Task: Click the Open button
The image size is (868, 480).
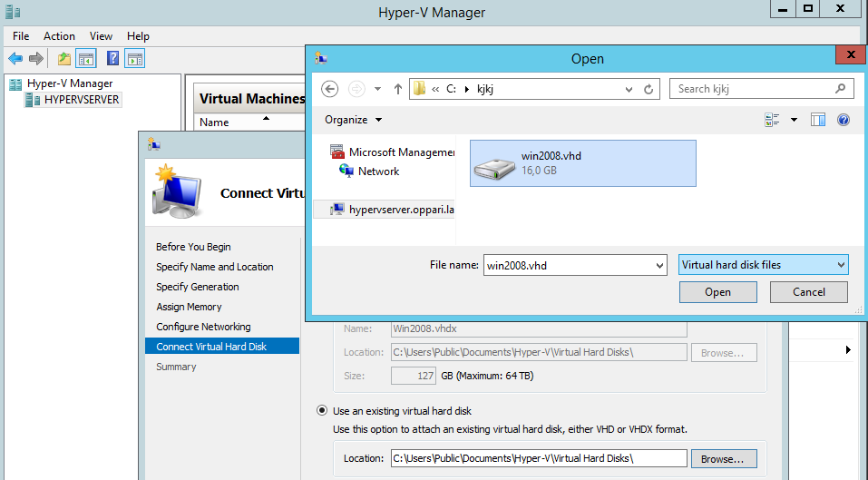Action: (718, 292)
